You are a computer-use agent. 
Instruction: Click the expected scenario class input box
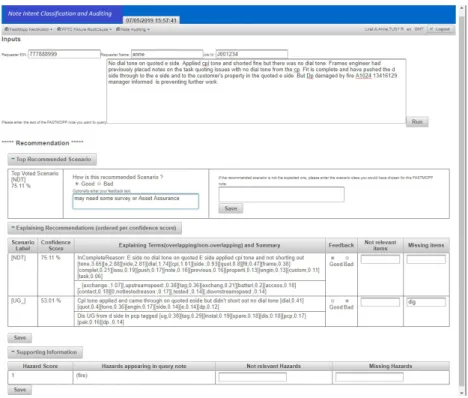(281, 194)
